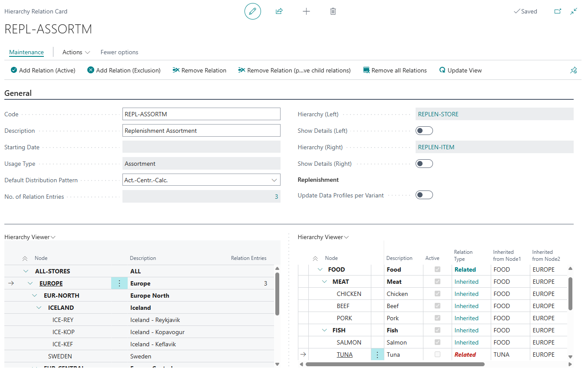Click the pencil edit icon
Screen dimensions: 588x371
(x=253, y=11)
